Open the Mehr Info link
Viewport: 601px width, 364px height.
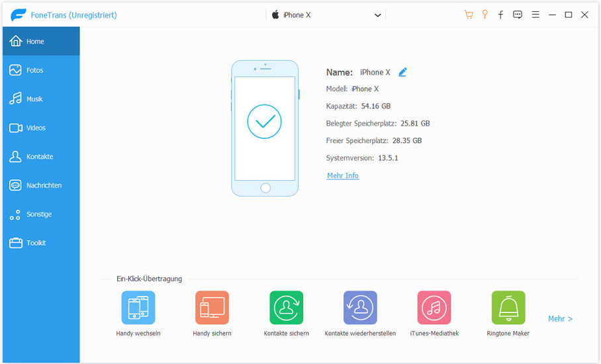click(x=343, y=175)
